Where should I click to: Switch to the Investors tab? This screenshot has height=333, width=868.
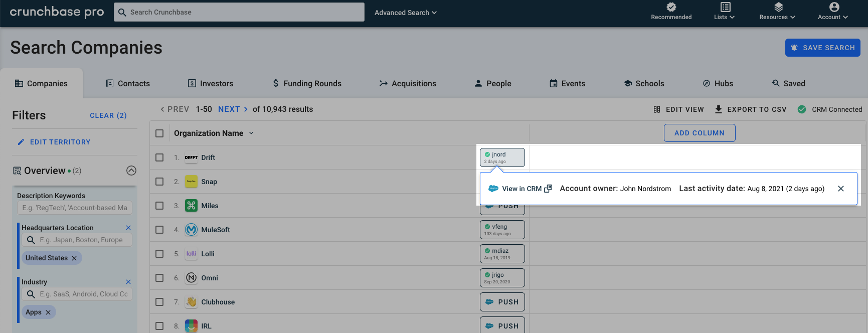211,83
